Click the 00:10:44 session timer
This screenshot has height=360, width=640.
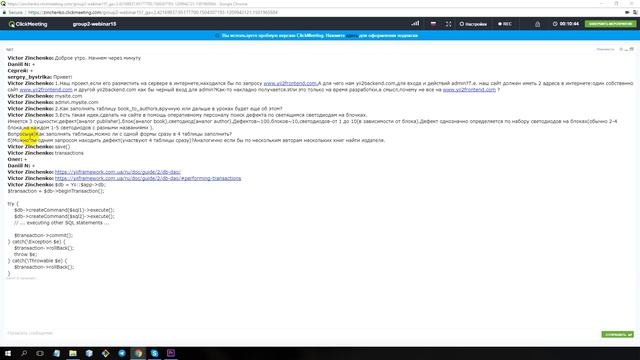click(x=566, y=24)
